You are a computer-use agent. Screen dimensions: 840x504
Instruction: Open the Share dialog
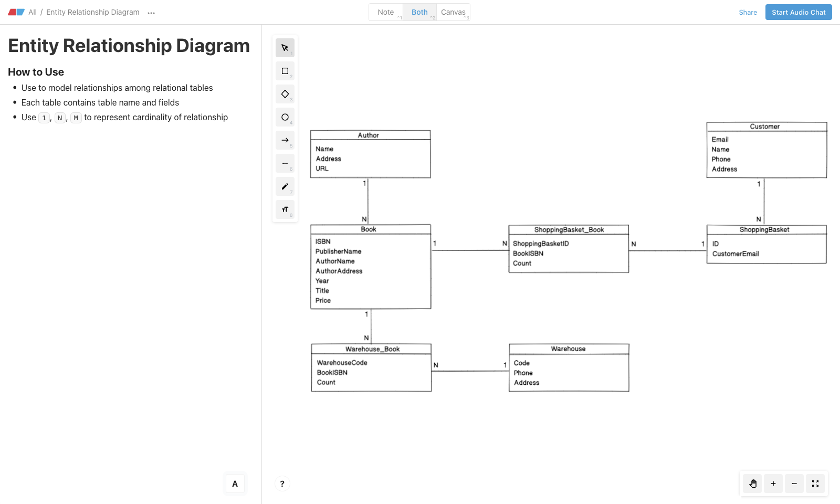click(748, 12)
